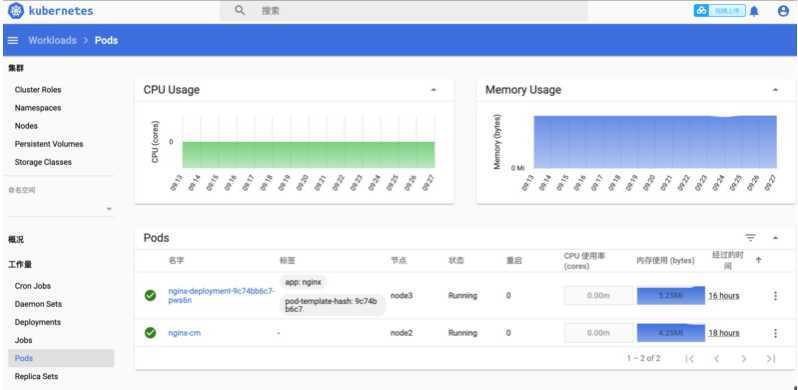Image resolution: width=798 pixels, height=390 pixels.
Task: Open actions menu for nginx-cm pod
Action: (x=775, y=333)
